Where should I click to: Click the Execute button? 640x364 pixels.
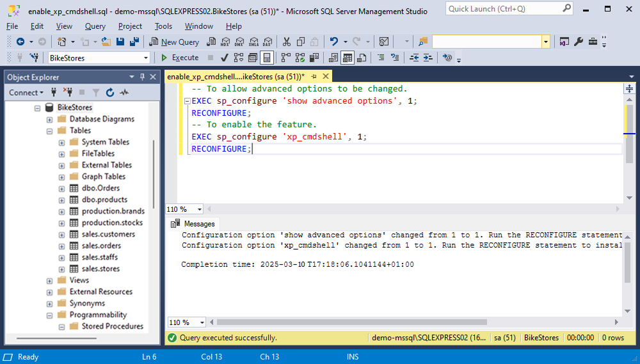click(x=180, y=58)
